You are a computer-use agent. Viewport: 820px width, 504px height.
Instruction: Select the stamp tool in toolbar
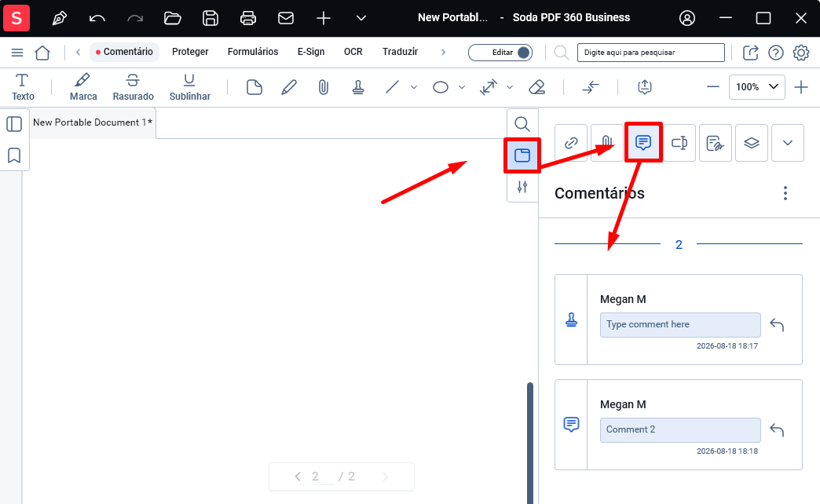357,87
